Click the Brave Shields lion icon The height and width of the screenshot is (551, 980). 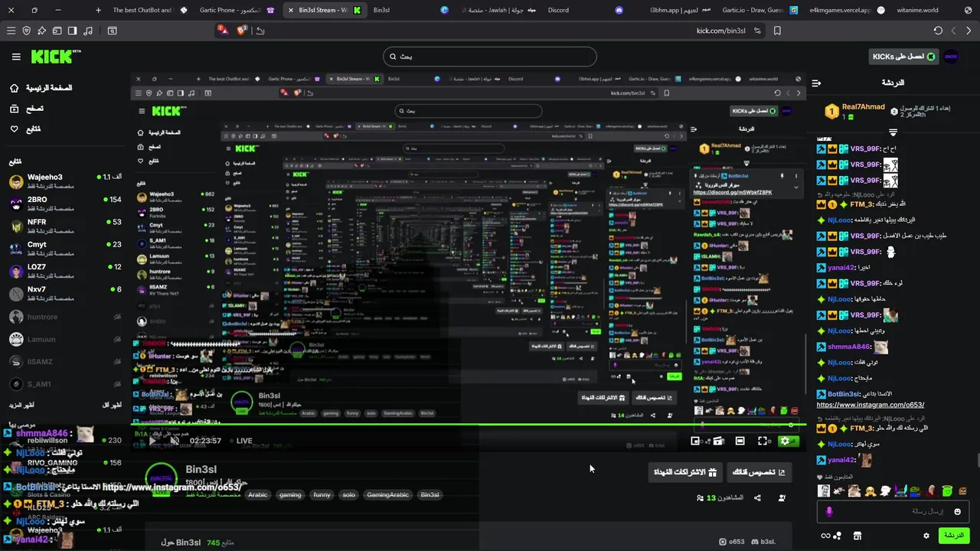242,31
